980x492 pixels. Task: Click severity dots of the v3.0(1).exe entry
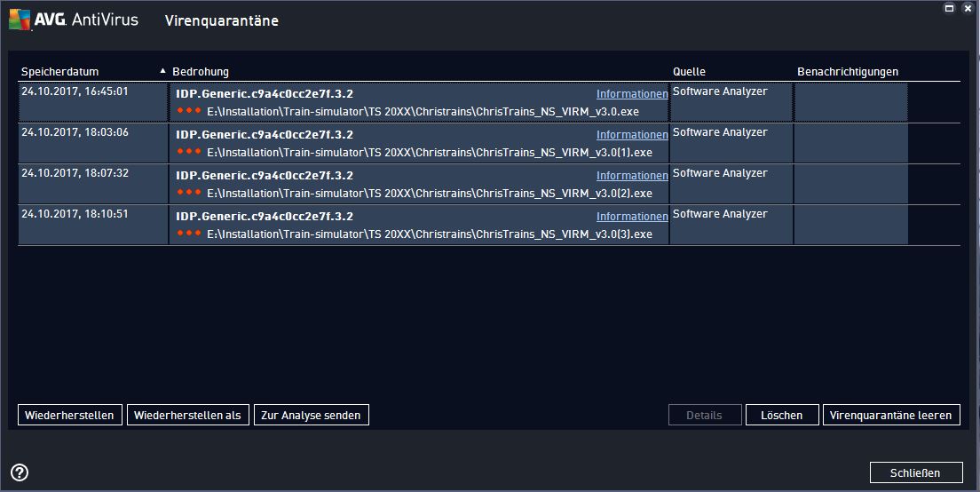(189, 151)
